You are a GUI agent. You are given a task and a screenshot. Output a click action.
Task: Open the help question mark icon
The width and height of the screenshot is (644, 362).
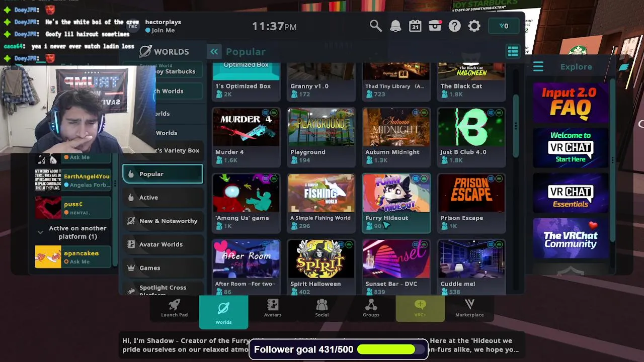click(x=455, y=26)
